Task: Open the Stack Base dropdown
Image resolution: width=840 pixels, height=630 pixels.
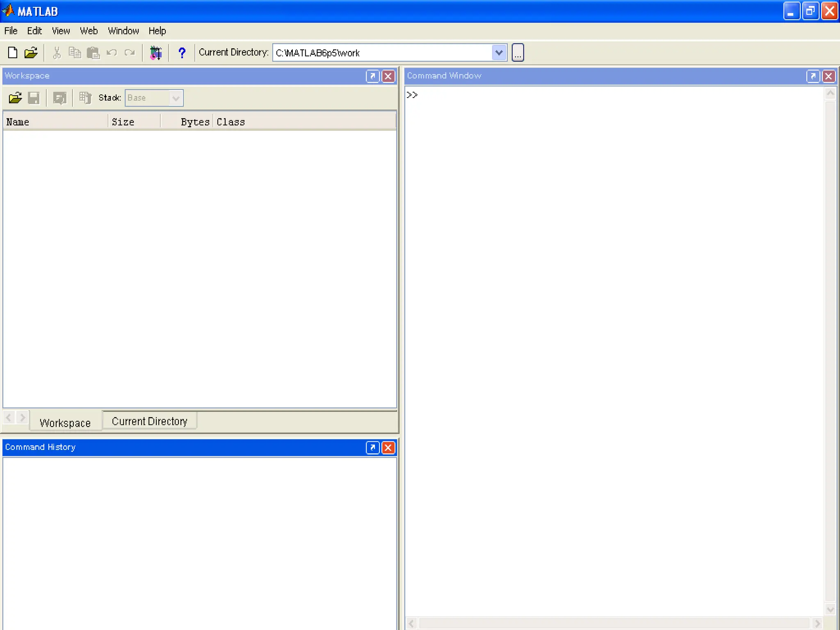Action: (x=176, y=98)
